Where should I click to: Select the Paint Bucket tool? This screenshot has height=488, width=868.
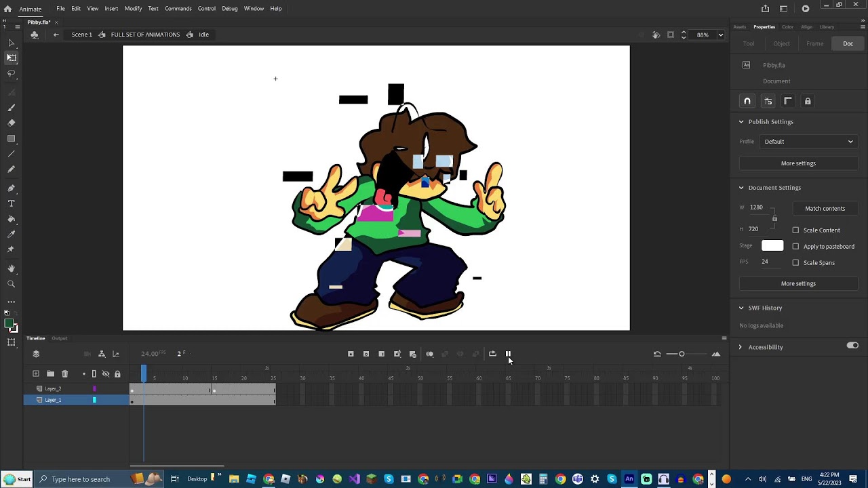tap(12, 219)
